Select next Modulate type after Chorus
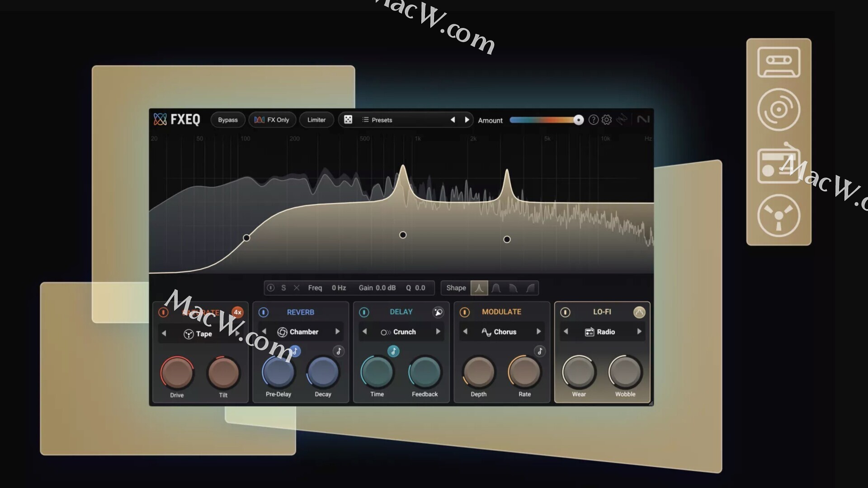 click(x=538, y=332)
